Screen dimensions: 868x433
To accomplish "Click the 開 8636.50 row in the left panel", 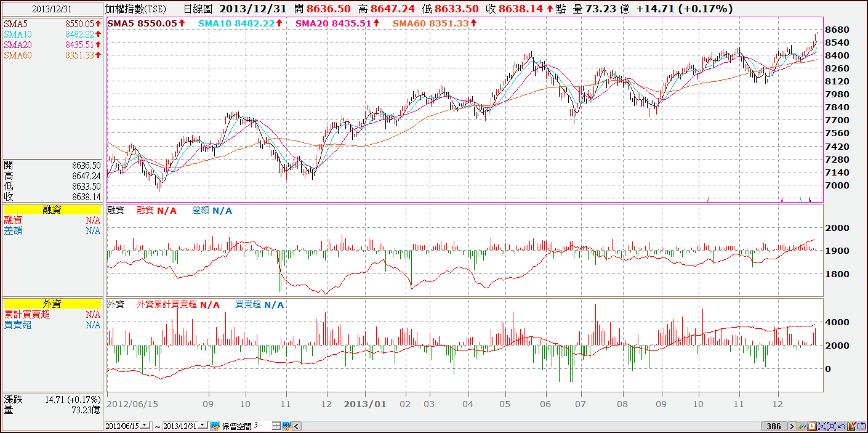I will tap(52, 165).
